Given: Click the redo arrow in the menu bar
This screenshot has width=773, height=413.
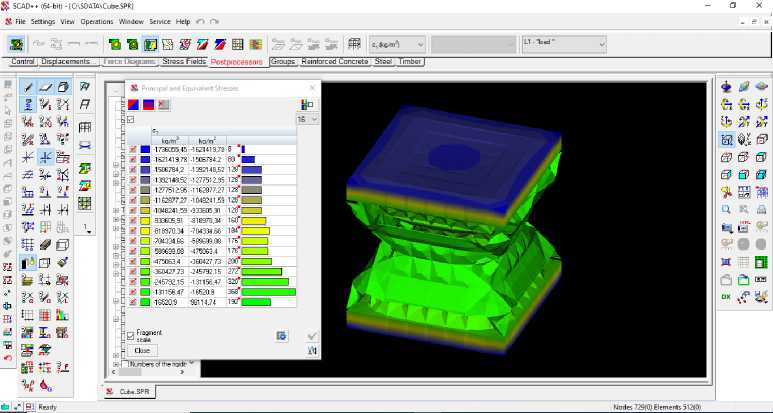Looking at the screenshot, I should (214, 22).
